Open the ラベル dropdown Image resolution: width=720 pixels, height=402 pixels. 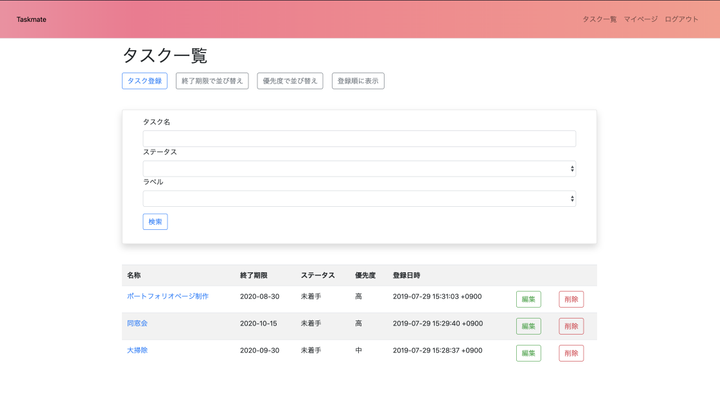click(359, 198)
